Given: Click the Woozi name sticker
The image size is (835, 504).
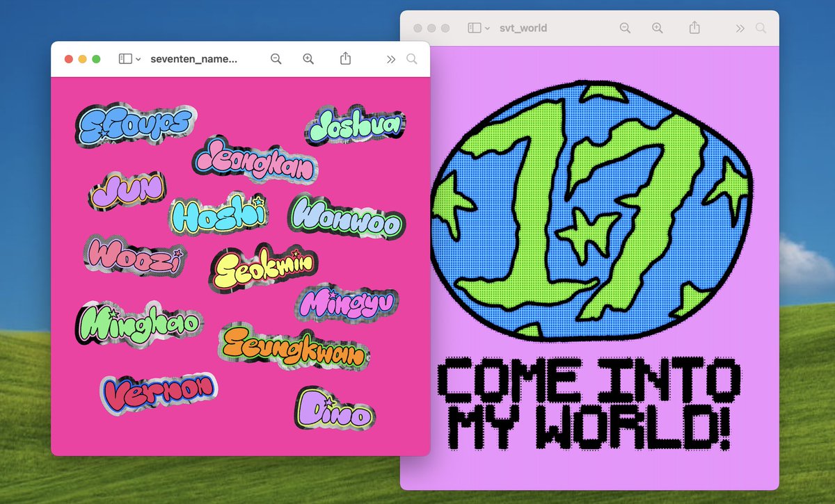Looking at the screenshot, I should click(136, 256).
